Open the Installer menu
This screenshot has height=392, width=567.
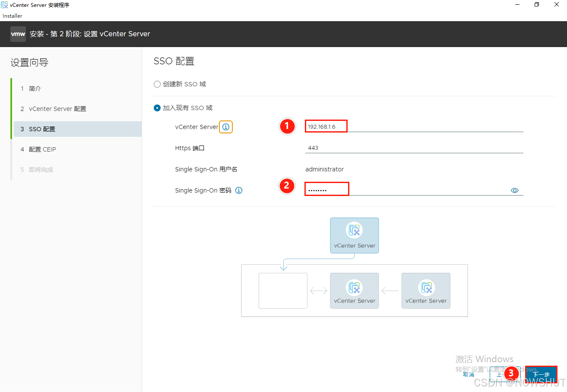(x=13, y=16)
